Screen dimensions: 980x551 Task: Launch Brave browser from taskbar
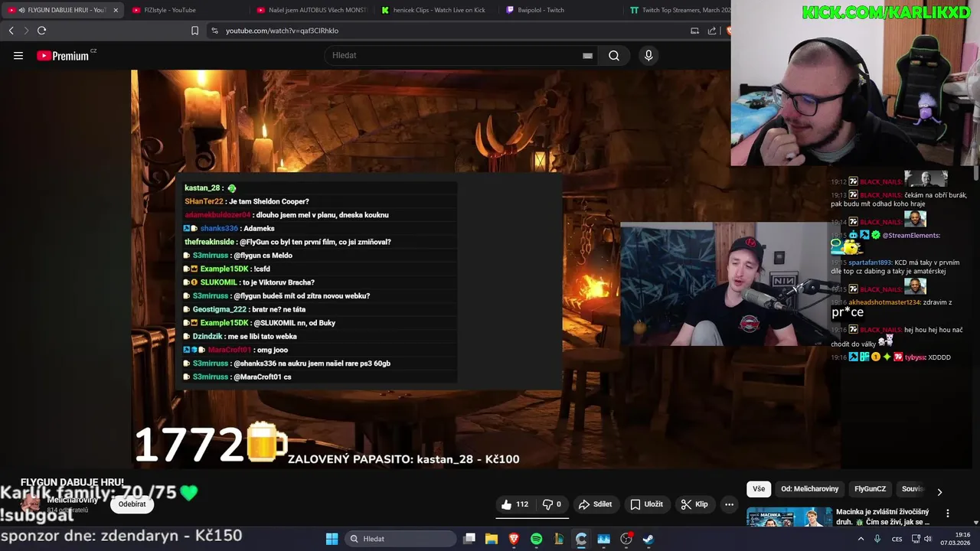coord(514,539)
